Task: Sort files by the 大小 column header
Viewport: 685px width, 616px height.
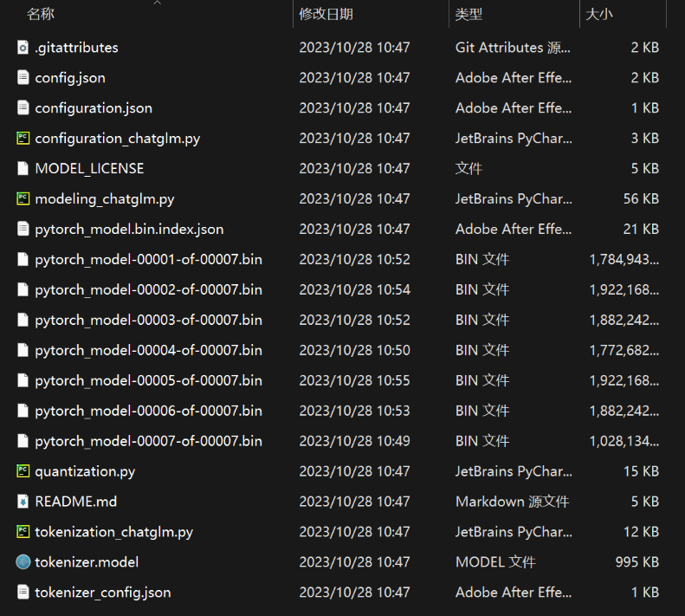Action: 599,14
